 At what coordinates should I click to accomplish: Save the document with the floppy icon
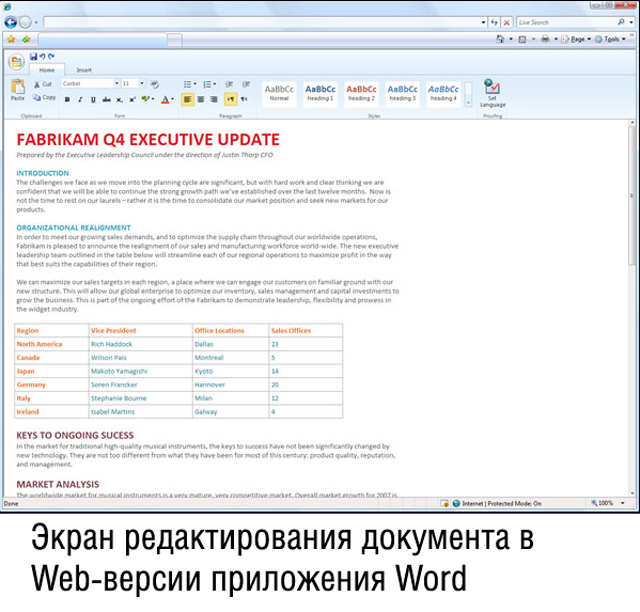point(33,56)
